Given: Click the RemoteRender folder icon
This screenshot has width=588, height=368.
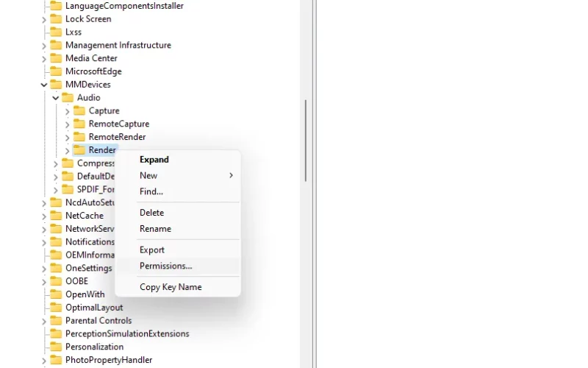Looking at the screenshot, I should click(79, 137).
